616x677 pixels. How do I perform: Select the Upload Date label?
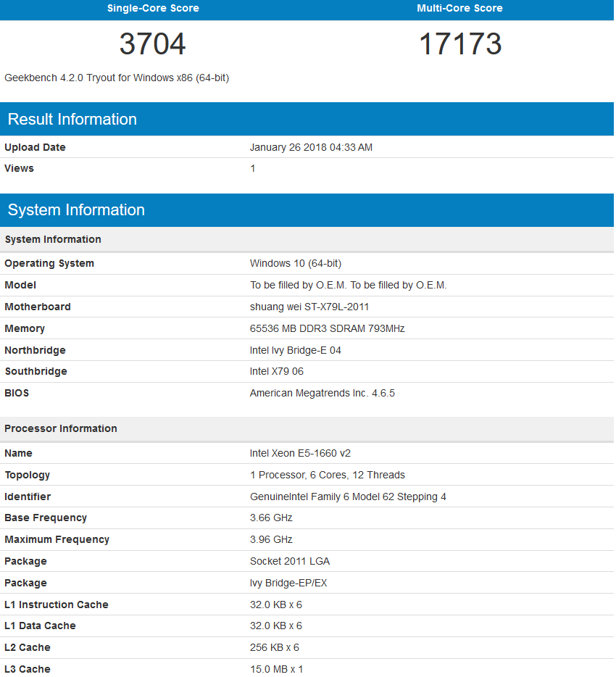click(x=35, y=147)
